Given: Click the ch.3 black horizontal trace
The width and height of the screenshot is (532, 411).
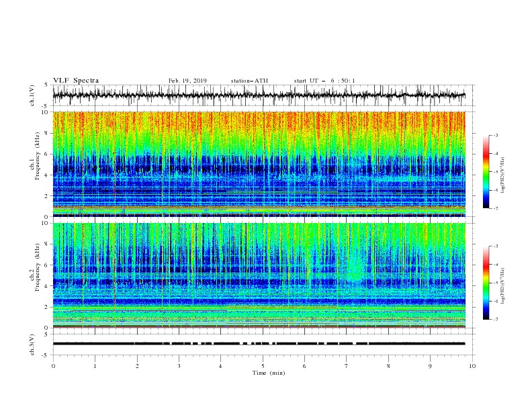Looking at the screenshot, I should click(259, 344).
